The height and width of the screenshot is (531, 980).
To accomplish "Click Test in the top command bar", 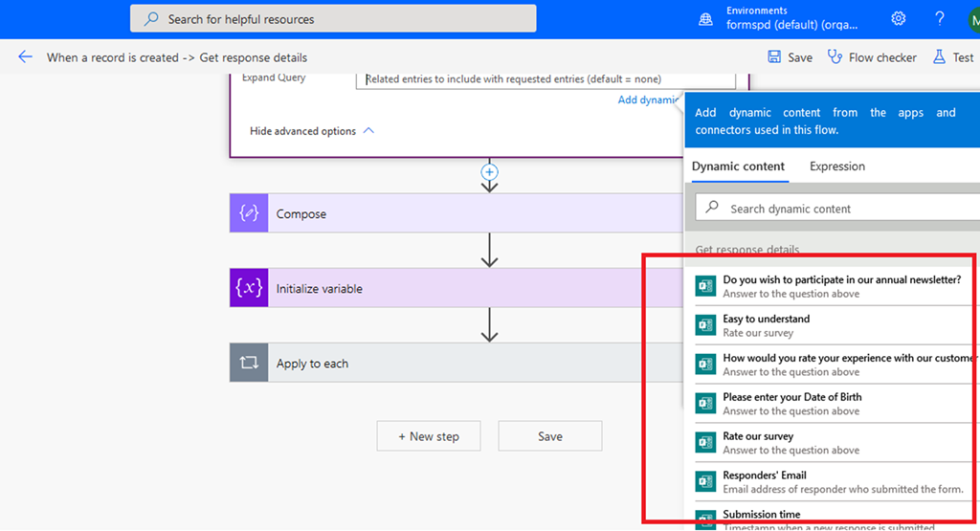I will (953, 57).
